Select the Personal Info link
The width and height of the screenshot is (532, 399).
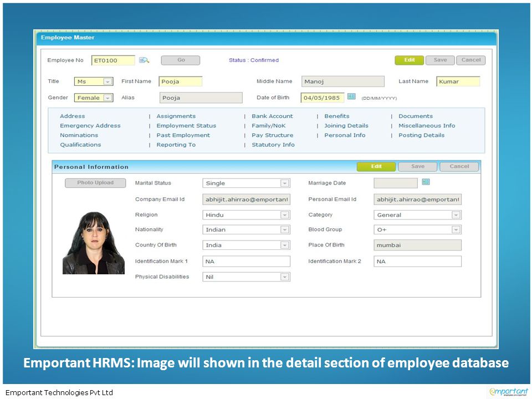345,135
